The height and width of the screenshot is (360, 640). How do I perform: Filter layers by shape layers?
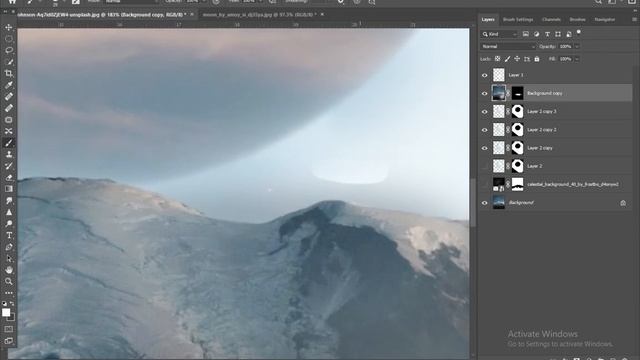pos(558,34)
